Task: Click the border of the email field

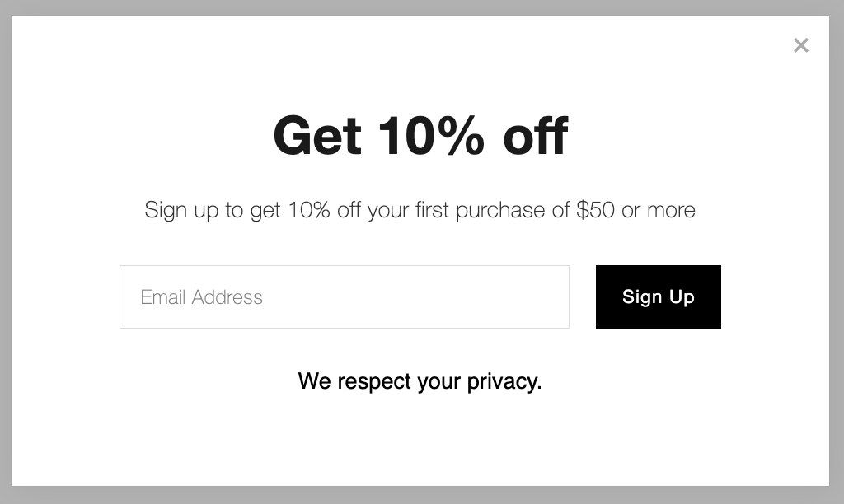Action: (345, 265)
